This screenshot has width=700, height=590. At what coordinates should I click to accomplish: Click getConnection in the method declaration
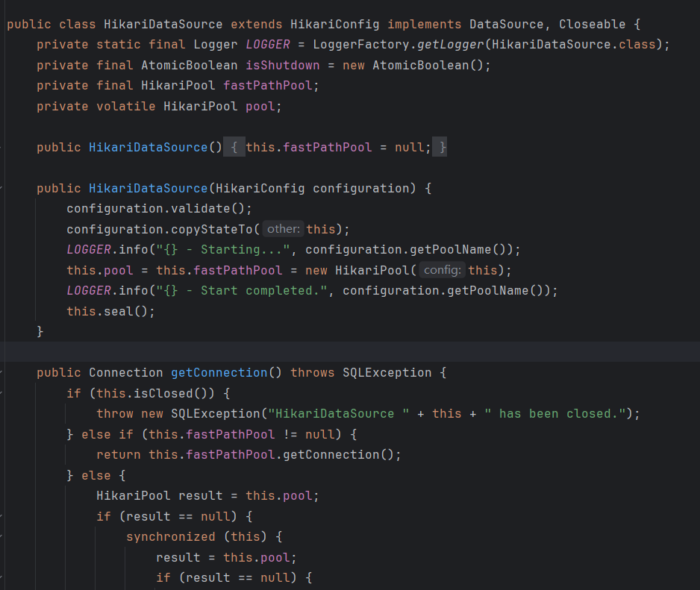tap(219, 373)
